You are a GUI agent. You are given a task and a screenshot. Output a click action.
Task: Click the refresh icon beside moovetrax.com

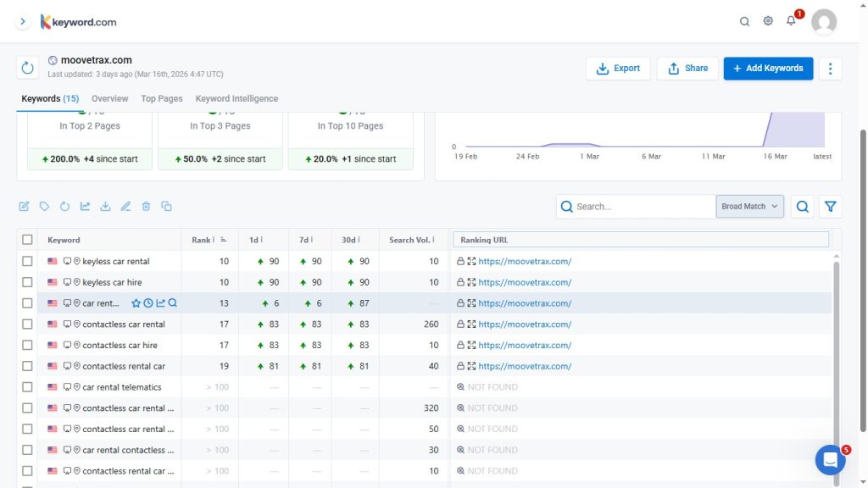[x=28, y=68]
